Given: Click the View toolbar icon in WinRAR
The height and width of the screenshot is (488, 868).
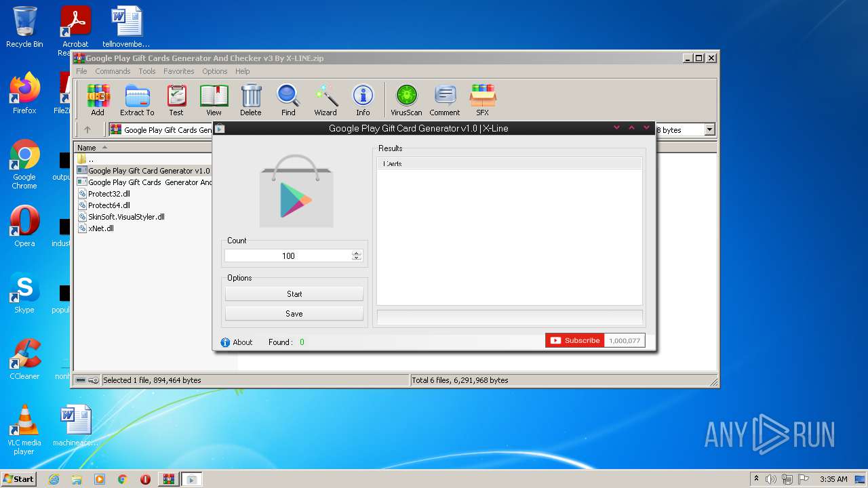Looking at the screenshot, I should pos(214,100).
